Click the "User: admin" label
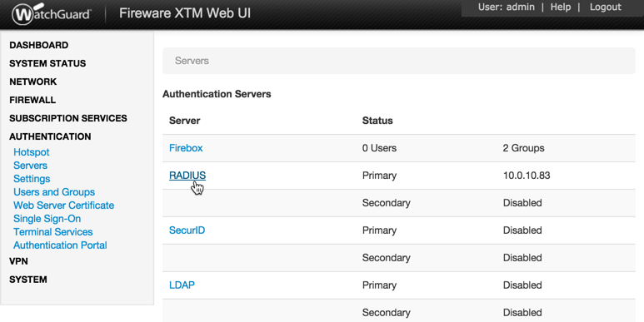The height and width of the screenshot is (322, 644). point(507,7)
